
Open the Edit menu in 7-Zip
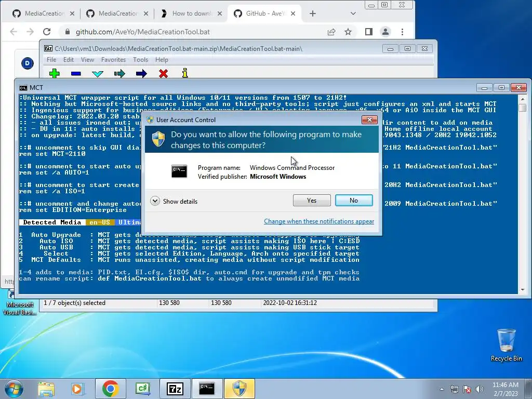[x=68, y=60]
